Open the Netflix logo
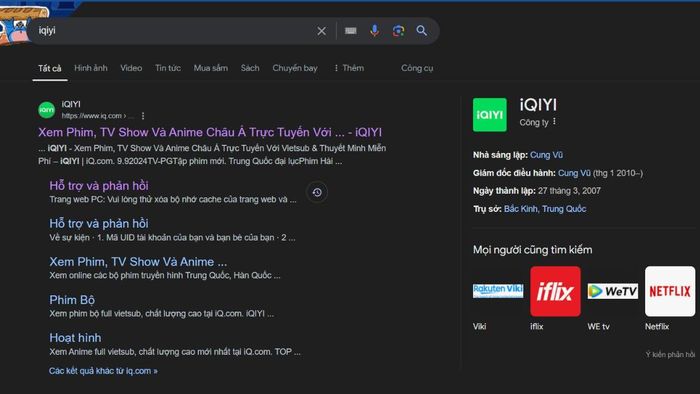Image resolution: width=700 pixels, height=394 pixels. point(670,291)
